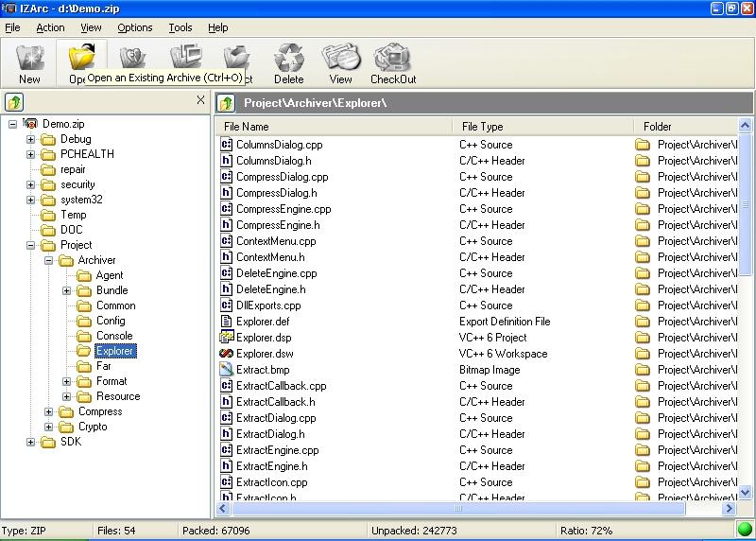Expand the SDK folder node
Viewport: 756px width, 541px height.
point(30,442)
